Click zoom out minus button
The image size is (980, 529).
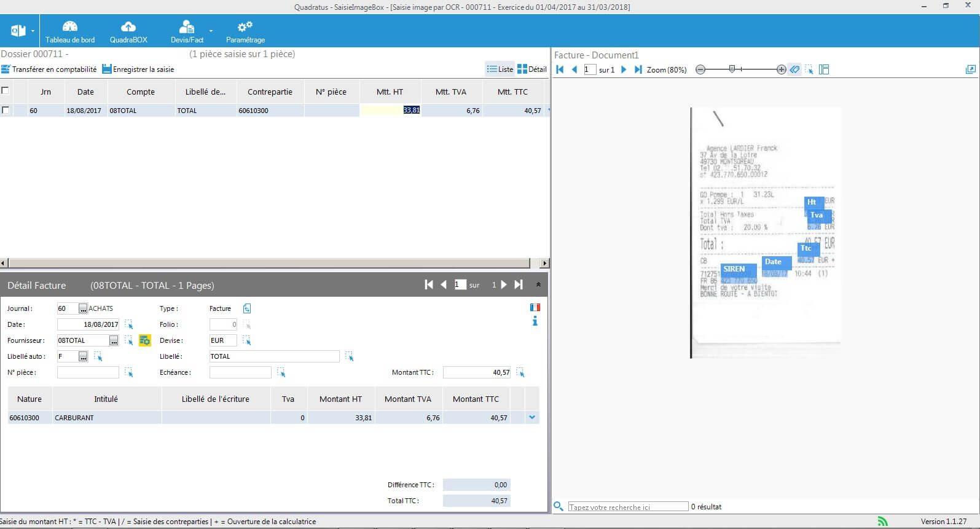pyautogui.click(x=700, y=69)
